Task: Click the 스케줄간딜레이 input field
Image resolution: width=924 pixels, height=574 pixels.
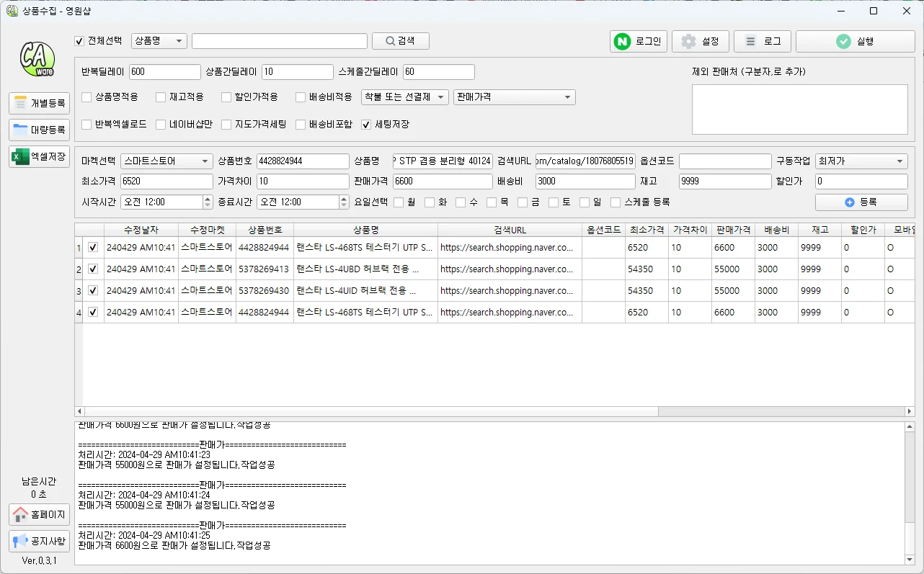Action: point(439,72)
